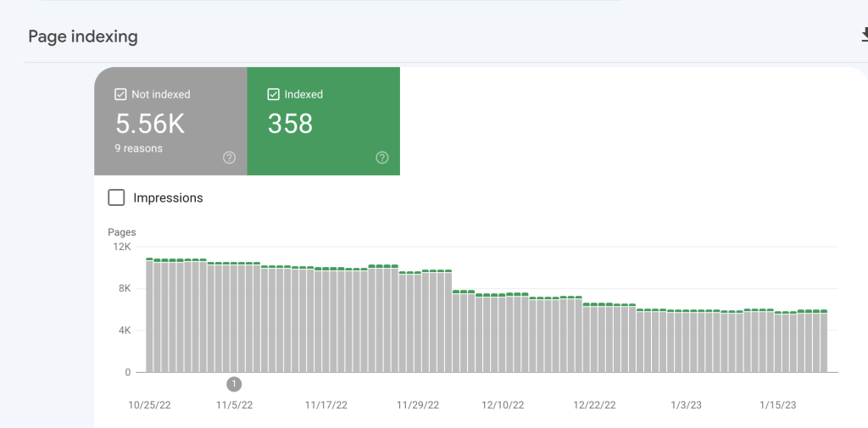Open help tooltip on Indexed card
Viewport: 868px width, 428px height.
382,158
